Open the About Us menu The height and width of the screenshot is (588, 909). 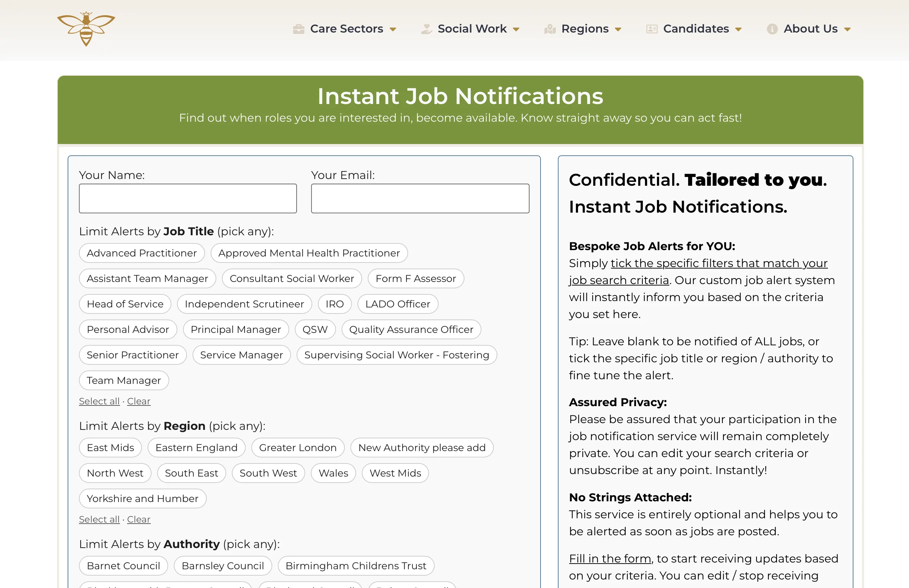[811, 29]
